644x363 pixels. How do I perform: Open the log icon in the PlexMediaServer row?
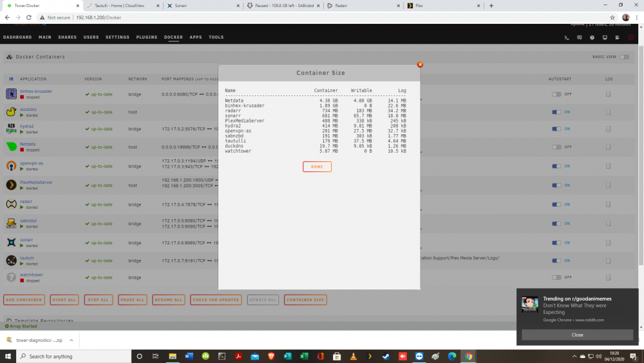pos(609,186)
